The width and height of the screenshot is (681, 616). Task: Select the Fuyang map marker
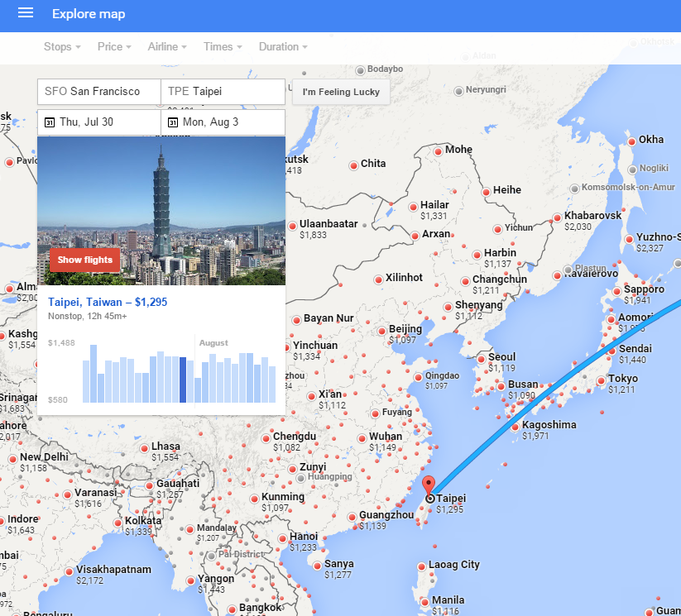(375, 413)
